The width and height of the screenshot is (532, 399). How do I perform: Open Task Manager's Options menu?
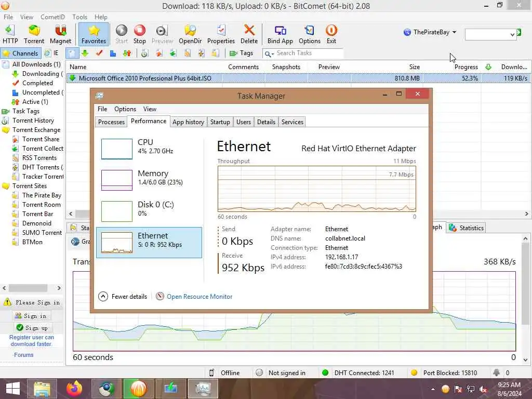point(125,109)
